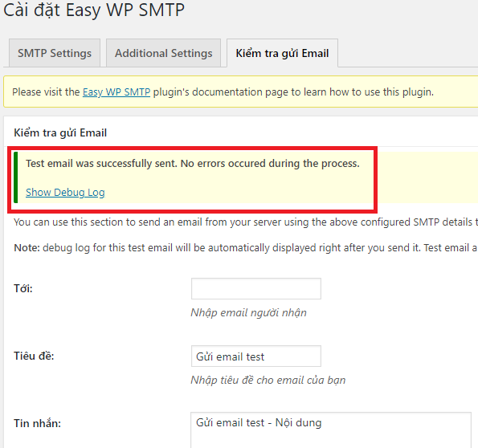
Task: Click the 'Nhập email người nhận' hint text
Action: click(249, 312)
